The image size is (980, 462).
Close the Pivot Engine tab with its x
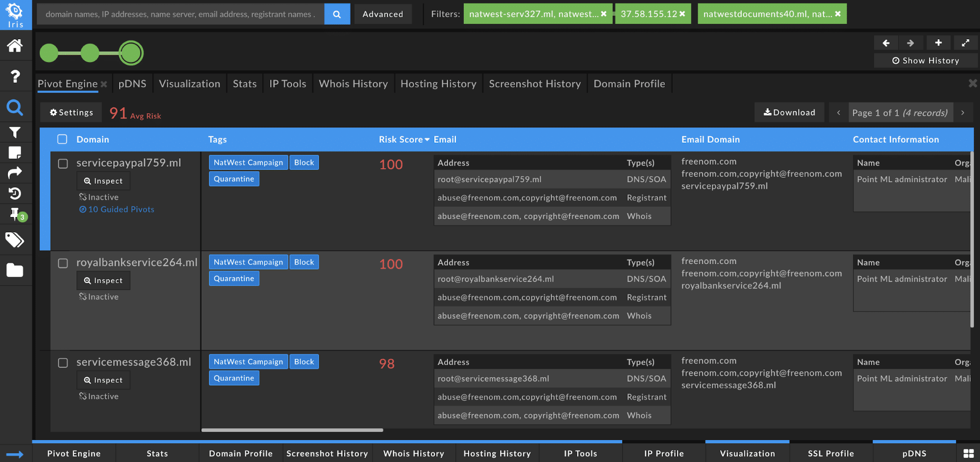pos(104,84)
